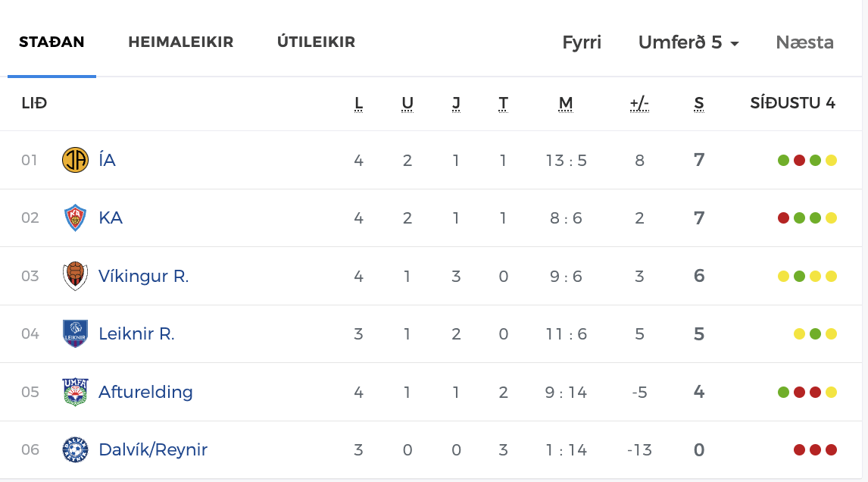Click the Víkingur R. club crest
This screenshot has width=868, height=482.
pos(75,276)
